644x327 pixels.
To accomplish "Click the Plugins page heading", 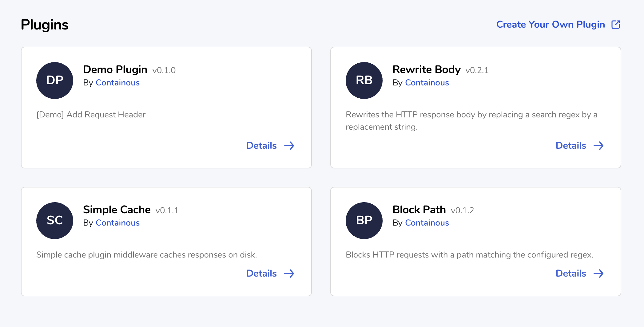I will click(44, 25).
